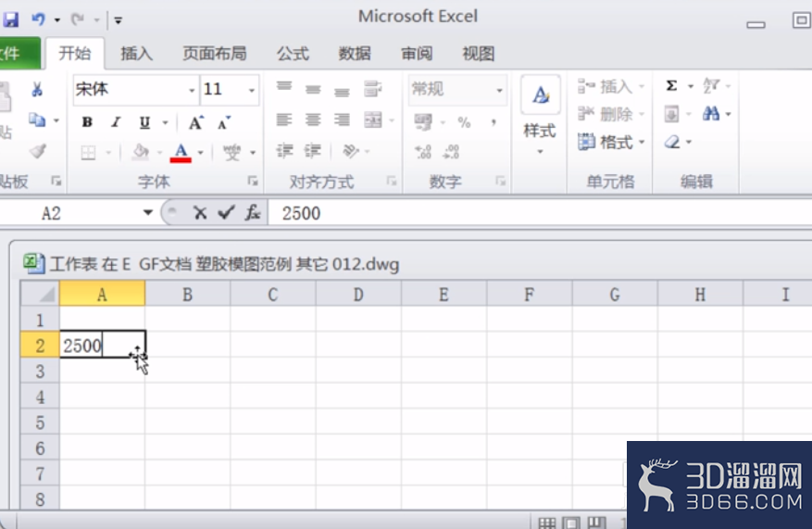Click the Decrease Font Size icon
Viewport: 812px width, 529px height.
coord(224,123)
